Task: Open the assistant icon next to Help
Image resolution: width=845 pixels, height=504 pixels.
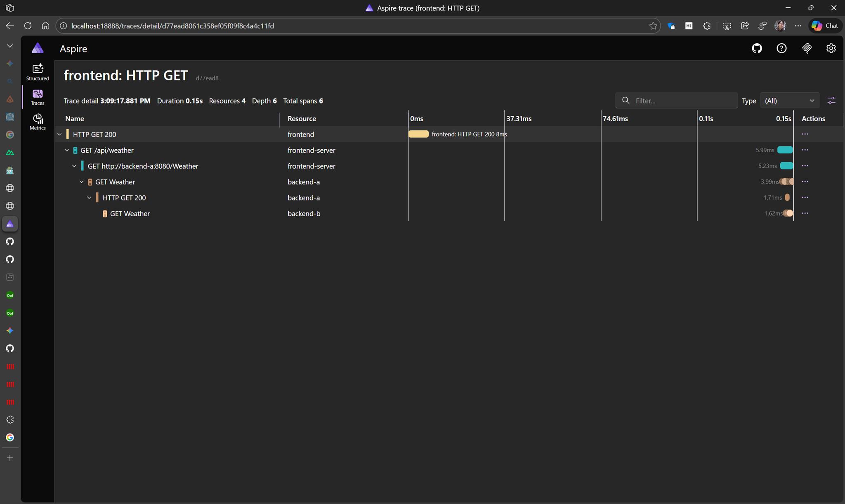Action: coord(807,48)
